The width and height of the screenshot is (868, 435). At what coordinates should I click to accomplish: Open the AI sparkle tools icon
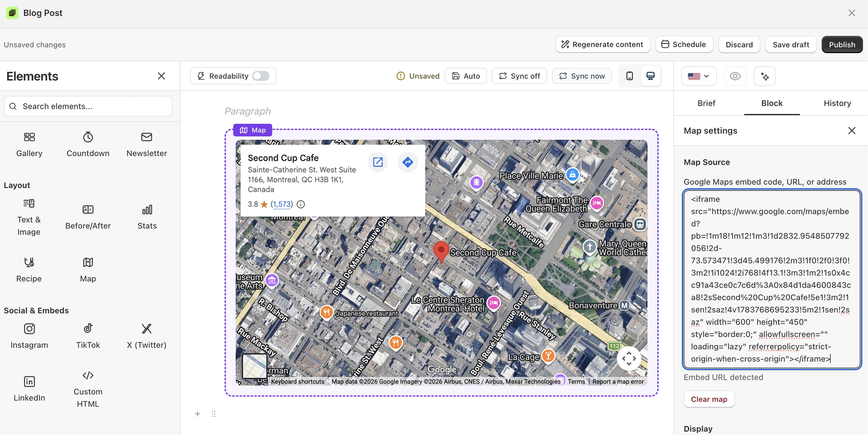(765, 76)
